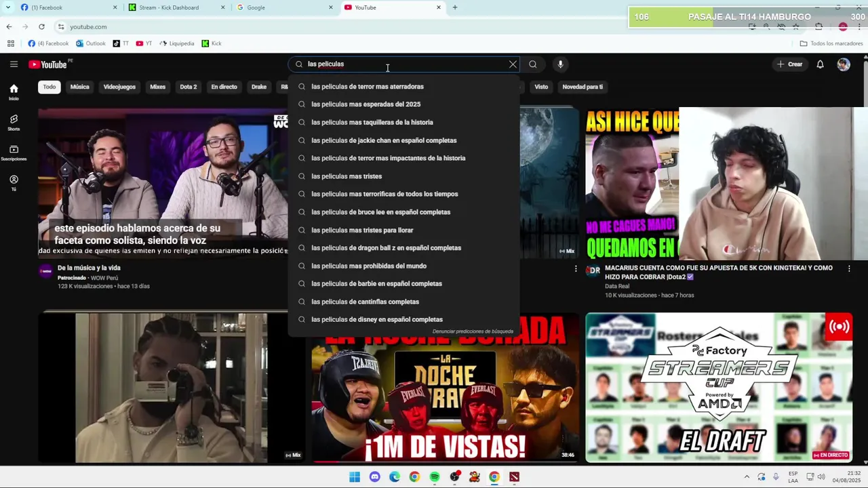
Task: Open the TT TikTok bookmark
Action: pyautogui.click(x=121, y=43)
